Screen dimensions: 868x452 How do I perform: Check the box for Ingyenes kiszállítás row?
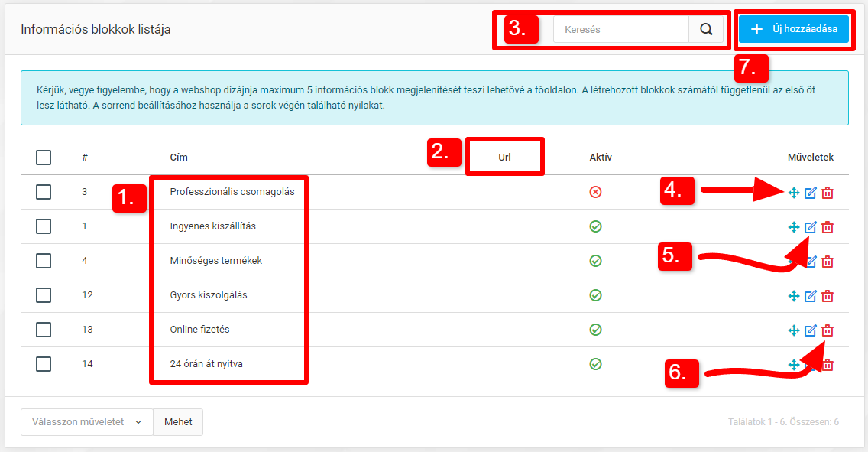tap(44, 226)
